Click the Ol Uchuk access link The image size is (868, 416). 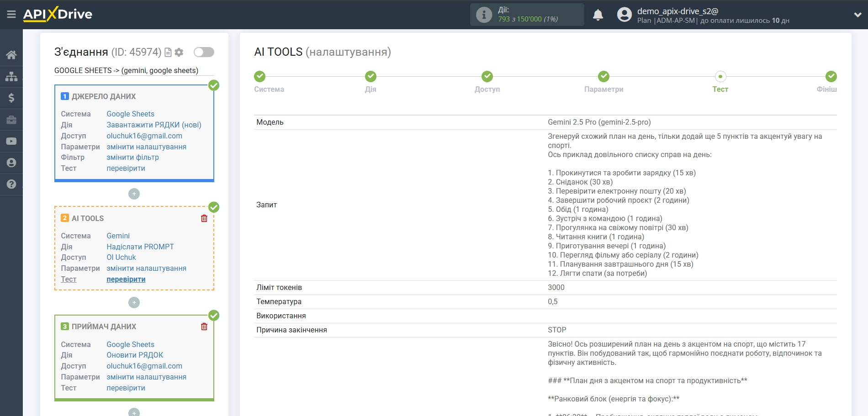pyautogui.click(x=121, y=257)
